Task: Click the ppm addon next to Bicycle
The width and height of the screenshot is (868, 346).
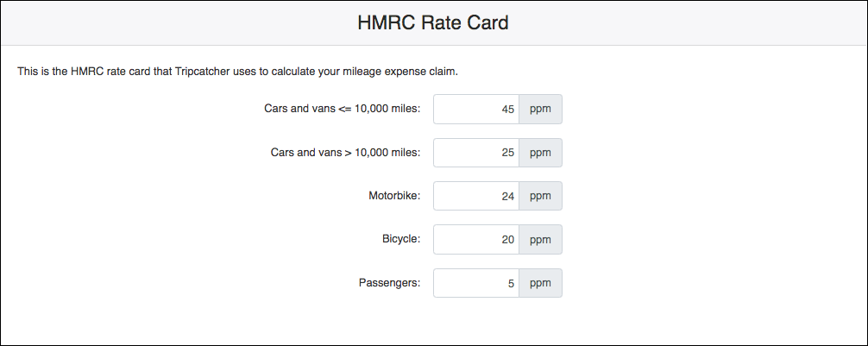Action: click(x=540, y=239)
